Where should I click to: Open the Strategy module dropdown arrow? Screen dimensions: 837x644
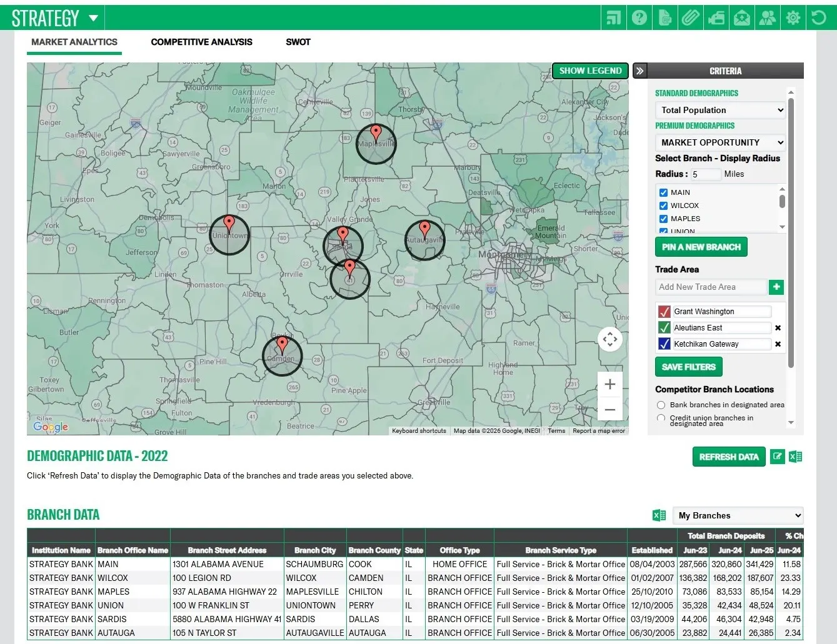(x=94, y=18)
